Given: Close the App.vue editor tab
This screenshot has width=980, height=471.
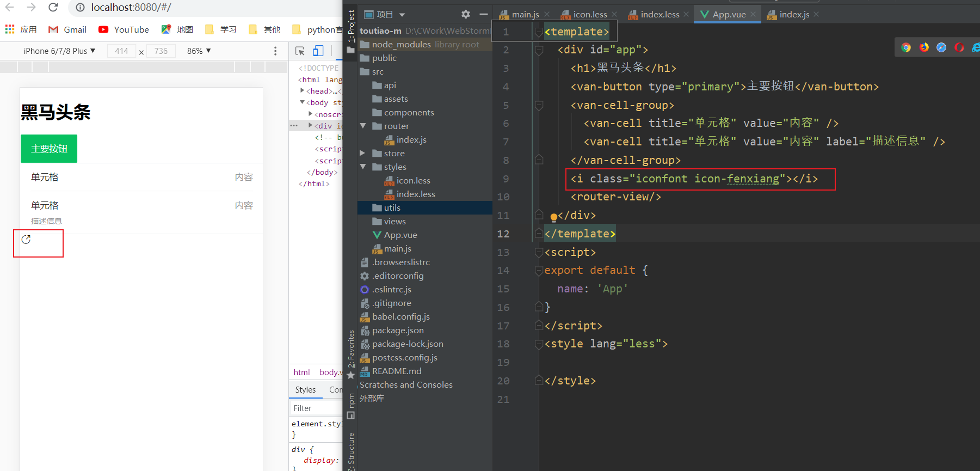Looking at the screenshot, I should tap(753, 14).
